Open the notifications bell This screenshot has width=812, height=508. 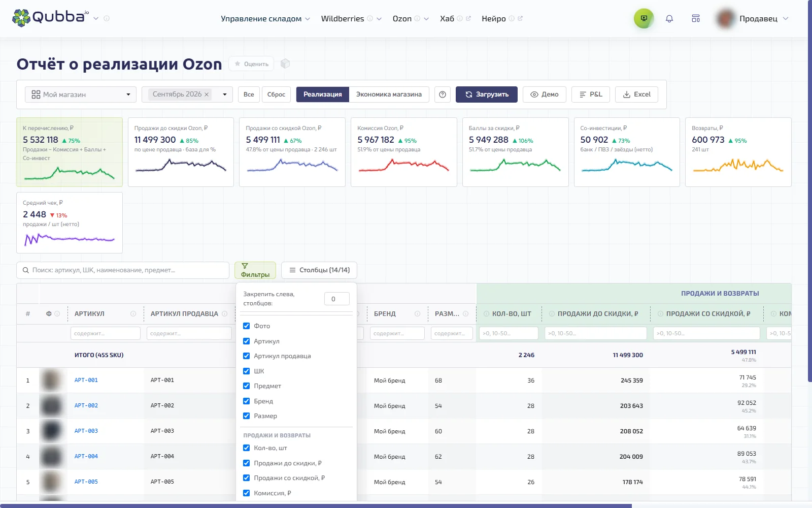pyautogui.click(x=669, y=19)
